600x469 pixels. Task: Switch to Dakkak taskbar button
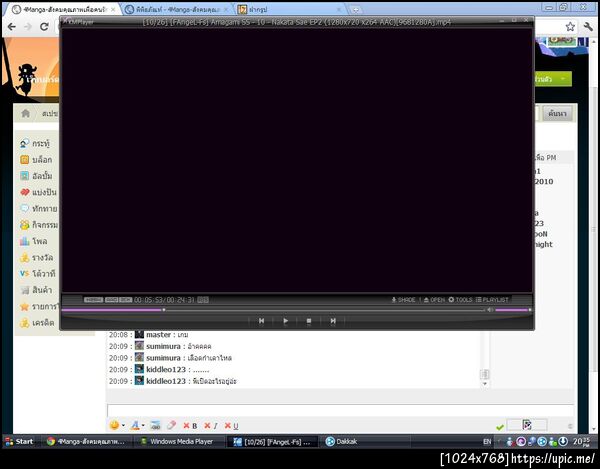[x=364, y=441]
